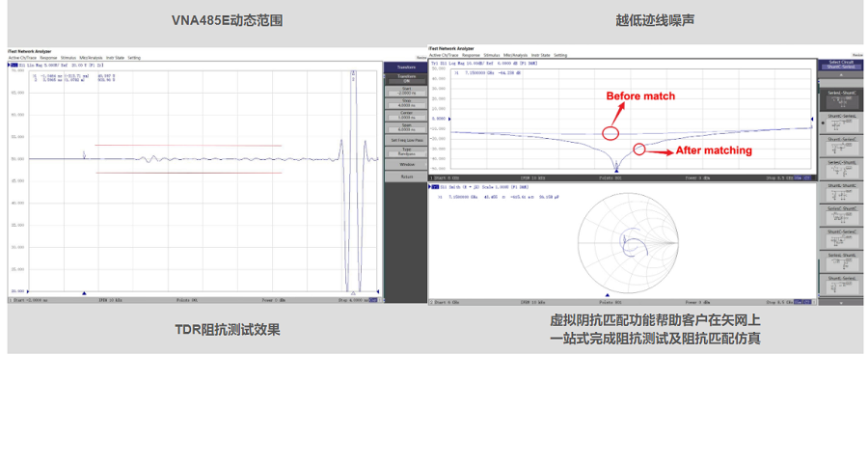Screen dimensions: 868x464
Task: Switch the Type Bandpass softkey
Action: [x=406, y=151]
